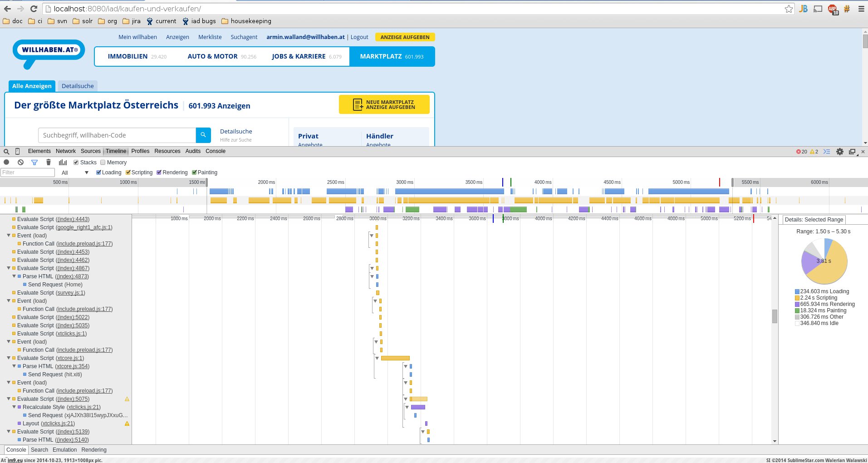Open the Profiles panel tab
This screenshot has height=463, width=868.
[x=140, y=151]
